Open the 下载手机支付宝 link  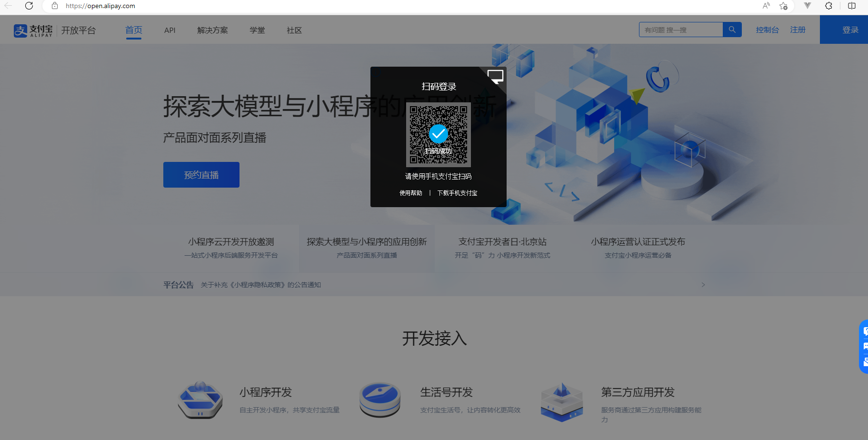(x=457, y=193)
